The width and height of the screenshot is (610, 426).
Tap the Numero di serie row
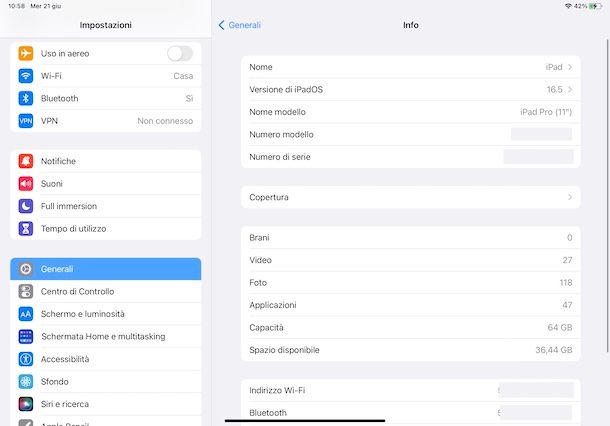pyautogui.click(x=411, y=157)
